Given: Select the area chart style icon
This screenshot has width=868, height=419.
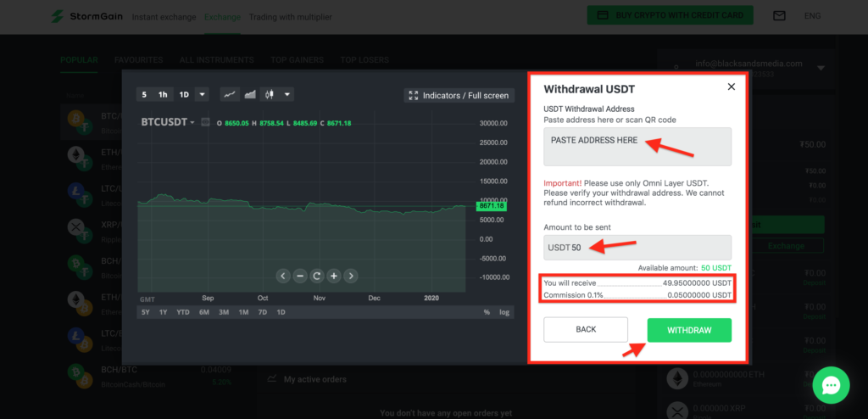Looking at the screenshot, I should click(x=250, y=95).
